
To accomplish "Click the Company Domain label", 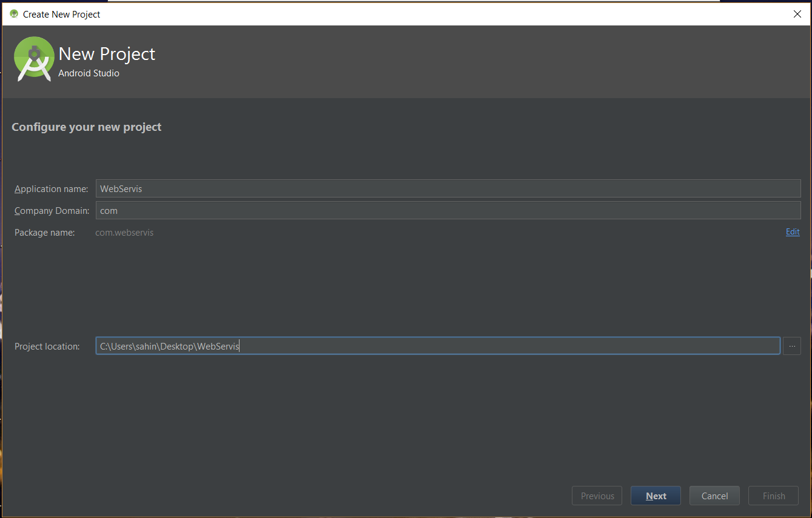I will [52, 211].
